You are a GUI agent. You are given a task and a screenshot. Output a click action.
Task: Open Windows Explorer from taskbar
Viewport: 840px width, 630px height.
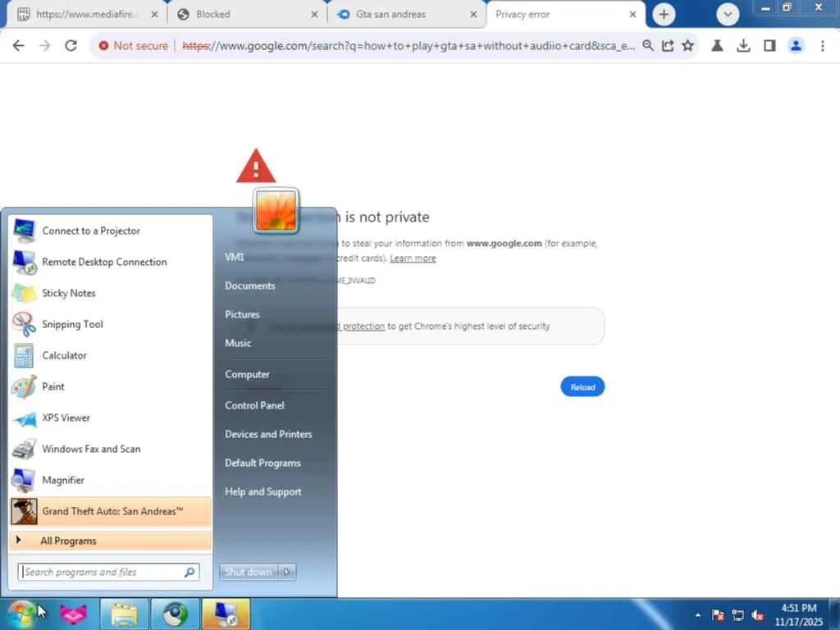tap(124, 614)
